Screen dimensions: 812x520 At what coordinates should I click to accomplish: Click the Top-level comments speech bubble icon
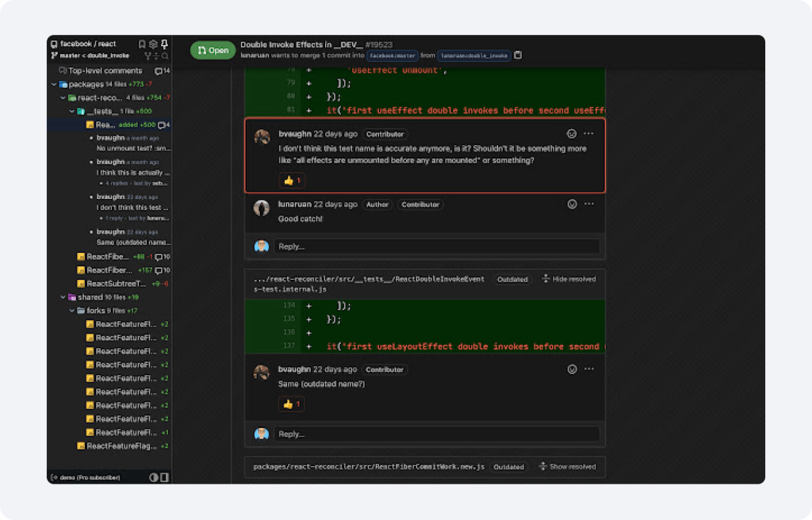click(63, 71)
